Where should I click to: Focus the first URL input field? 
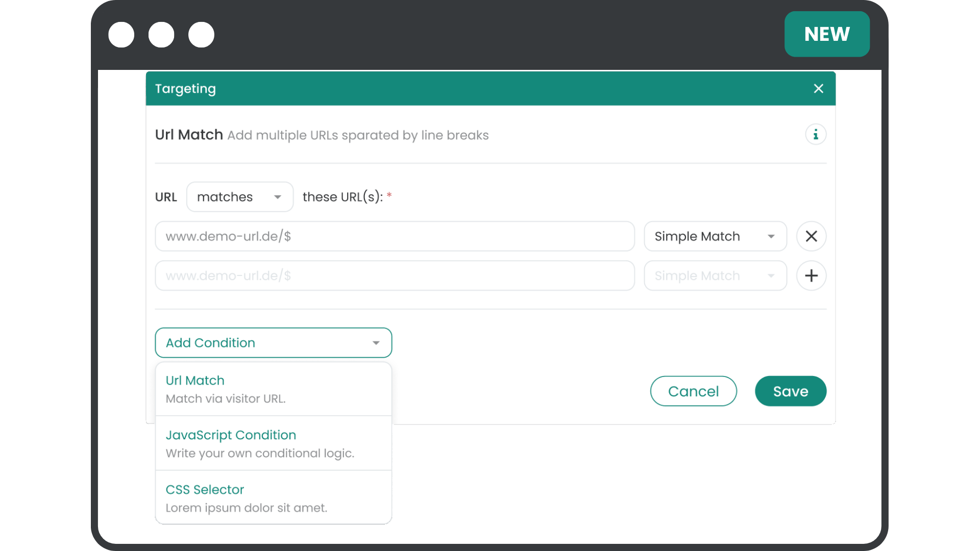[395, 236]
